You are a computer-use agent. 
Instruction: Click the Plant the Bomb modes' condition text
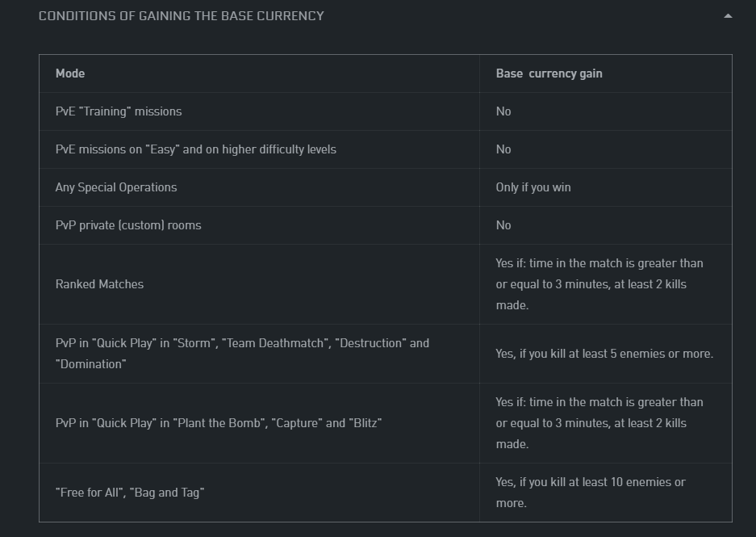point(599,423)
